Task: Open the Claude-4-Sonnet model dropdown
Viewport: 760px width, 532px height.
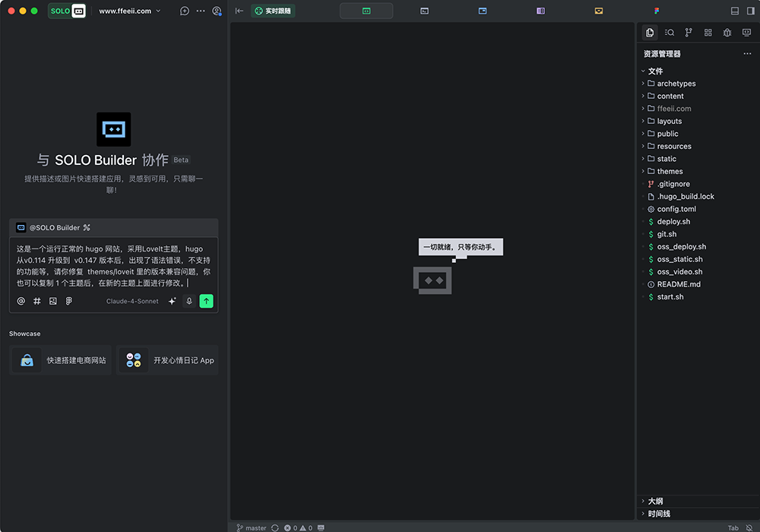Action: pos(133,301)
